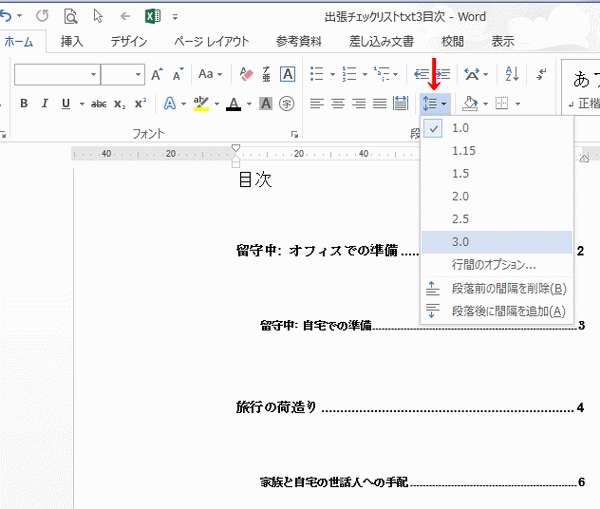This screenshot has width=600, height=509.
Task: Select checked 1.0 line spacing option
Action: pos(497,128)
